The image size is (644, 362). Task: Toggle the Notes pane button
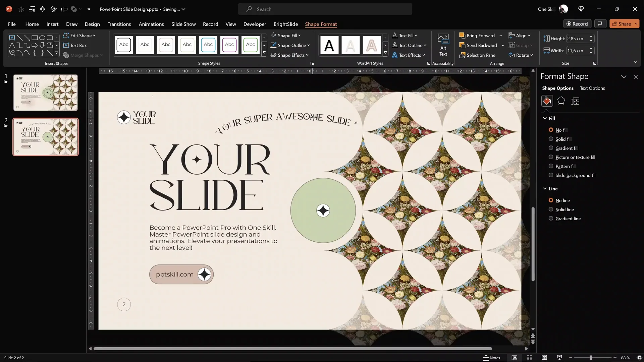pos(492,358)
